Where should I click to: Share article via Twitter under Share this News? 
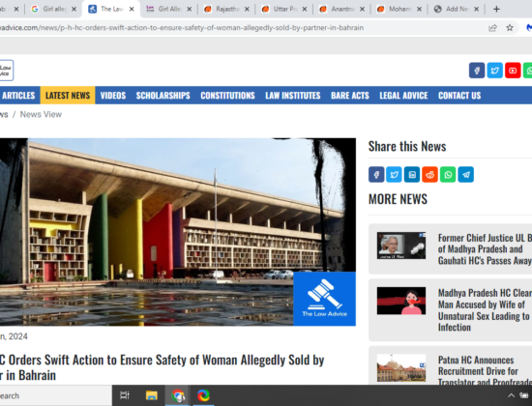point(394,175)
